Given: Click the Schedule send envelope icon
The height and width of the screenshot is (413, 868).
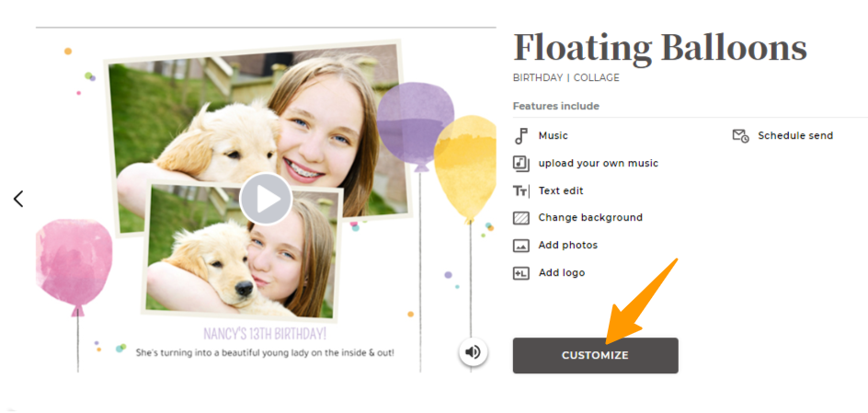Looking at the screenshot, I should [741, 135].
